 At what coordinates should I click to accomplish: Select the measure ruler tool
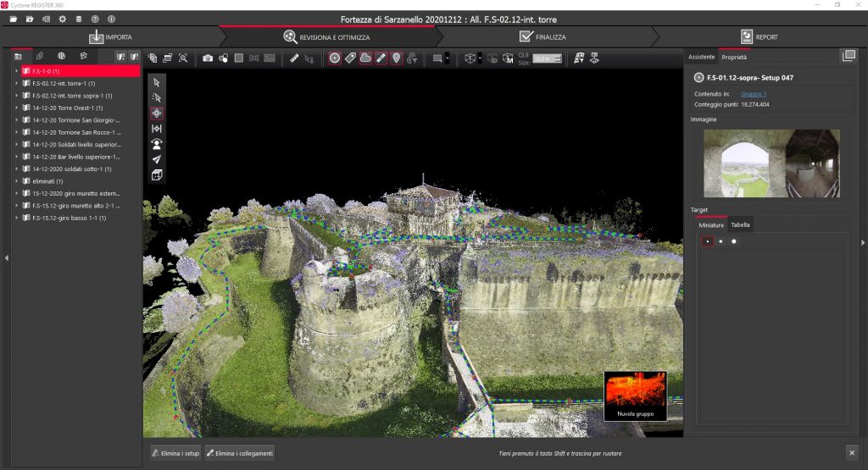(294, 58)
